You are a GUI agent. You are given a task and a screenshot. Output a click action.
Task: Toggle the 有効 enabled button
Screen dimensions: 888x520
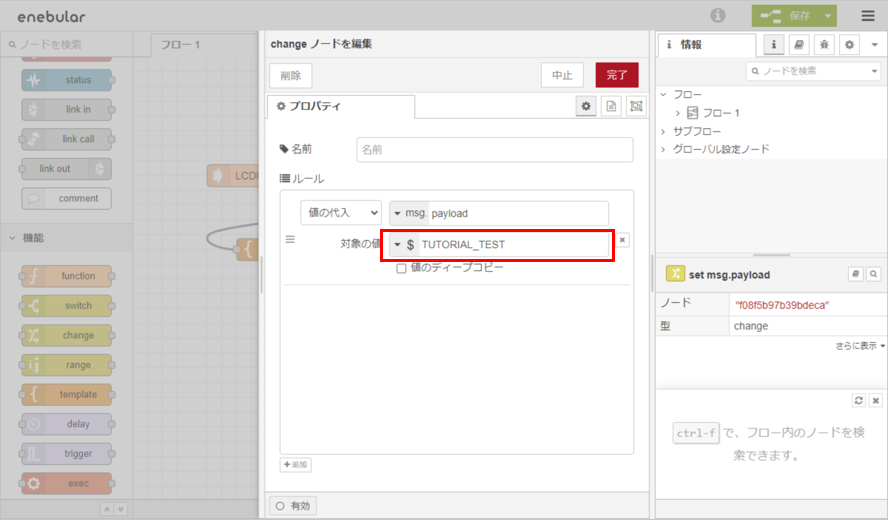[293, 506]
